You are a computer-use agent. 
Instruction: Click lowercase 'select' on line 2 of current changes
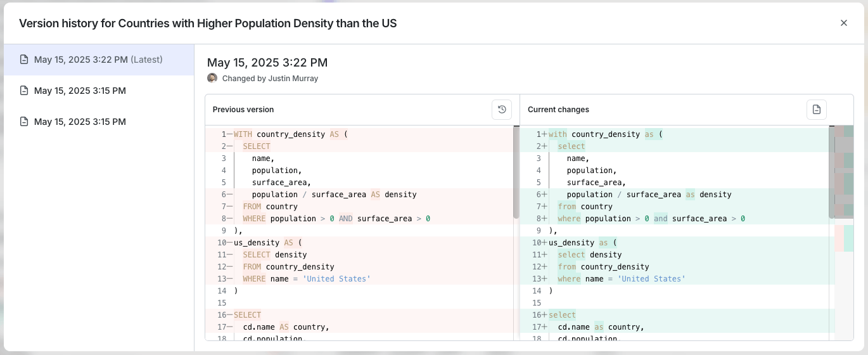coord(571,146)
